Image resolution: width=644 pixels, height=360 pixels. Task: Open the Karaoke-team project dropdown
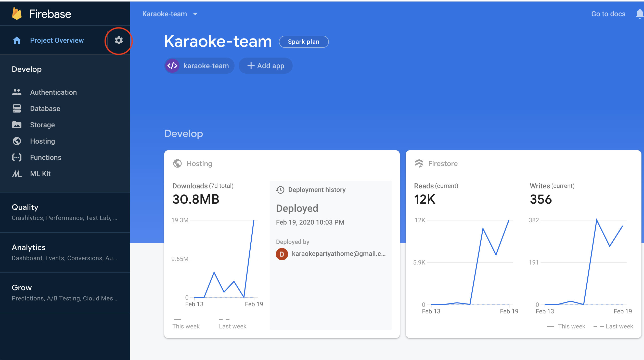[x=170, y=14]
